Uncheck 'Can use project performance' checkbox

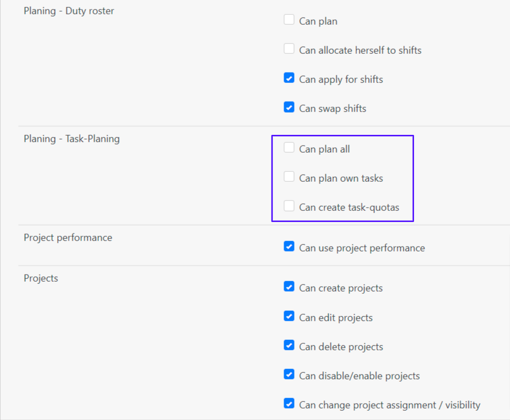[x=289, y=247]
